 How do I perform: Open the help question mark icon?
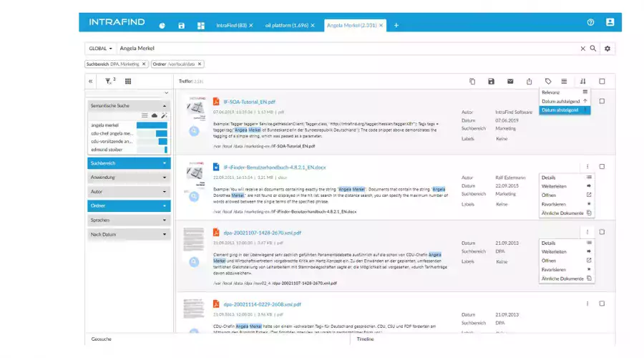pos(590,23)
